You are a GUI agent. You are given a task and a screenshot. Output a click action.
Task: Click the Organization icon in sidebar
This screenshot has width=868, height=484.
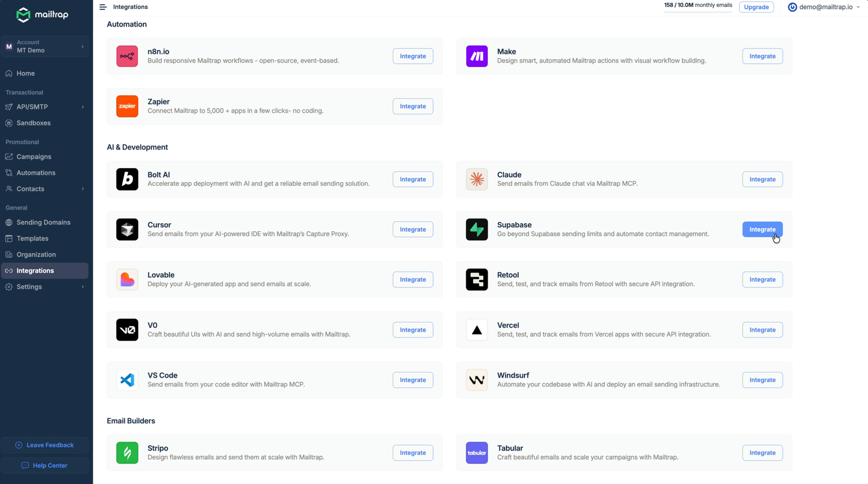tap(9, 255)
